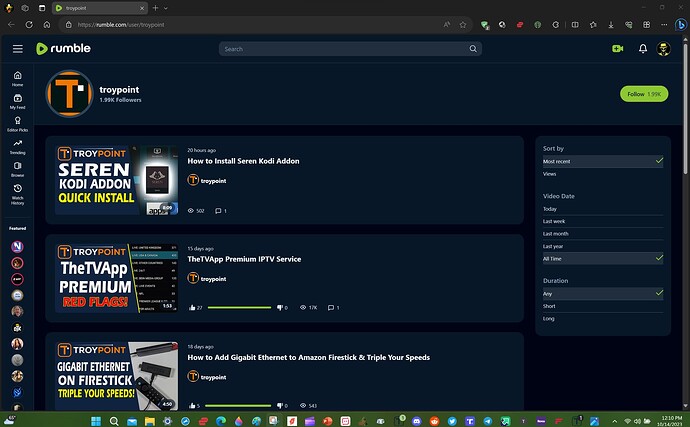690x427 pixels.
Task: Go to Home in sidebar
Action: [18, 78]
